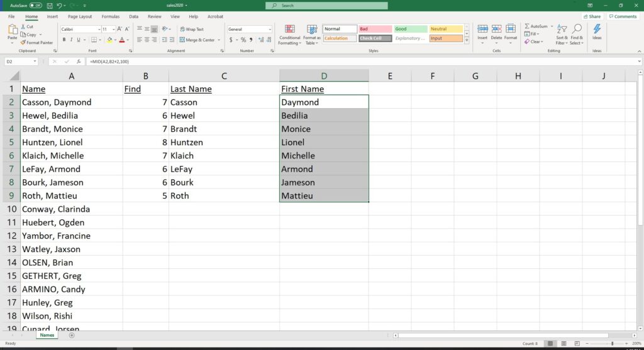Decrease indent in Alignment group
This screenshot has width=644, height=350.
point(164,40)
